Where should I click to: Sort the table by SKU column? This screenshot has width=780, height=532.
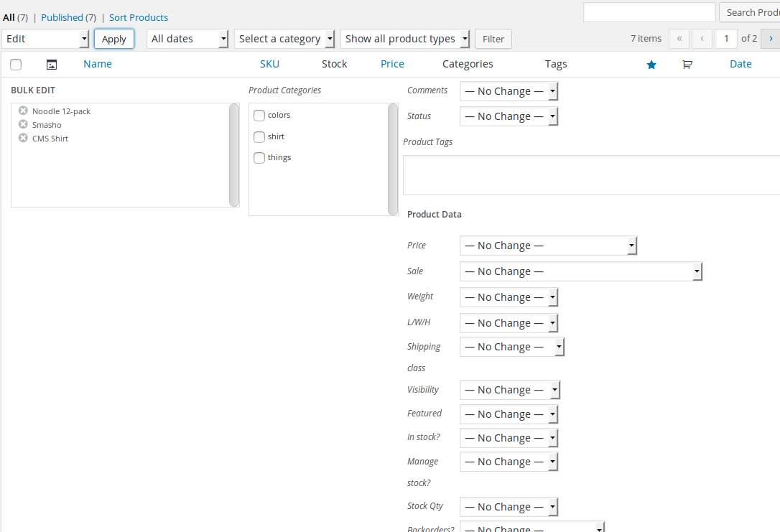269,64
